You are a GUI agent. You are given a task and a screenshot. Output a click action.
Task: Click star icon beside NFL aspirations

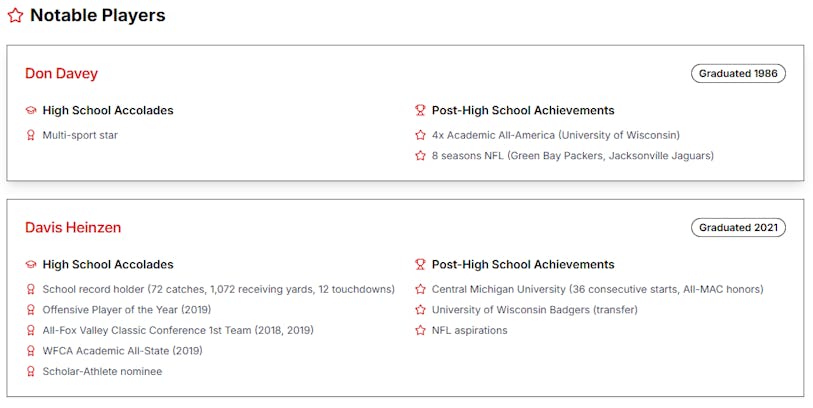(x=420, y=331)
